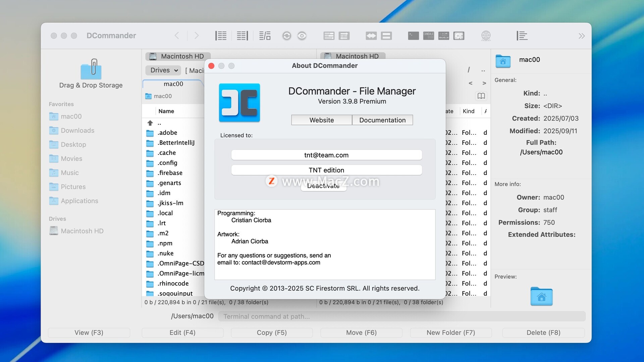Open the activity monitor graph icon
644x362 pixels.
pyautogui.click(x=443, y=36)
